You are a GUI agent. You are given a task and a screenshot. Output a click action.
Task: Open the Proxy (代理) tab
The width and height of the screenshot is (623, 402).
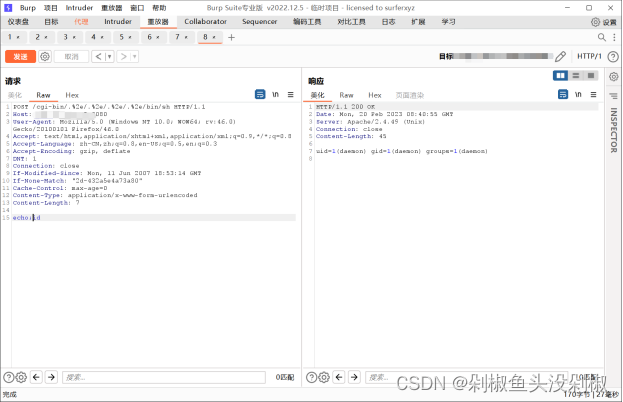click(x=81, y=22)
